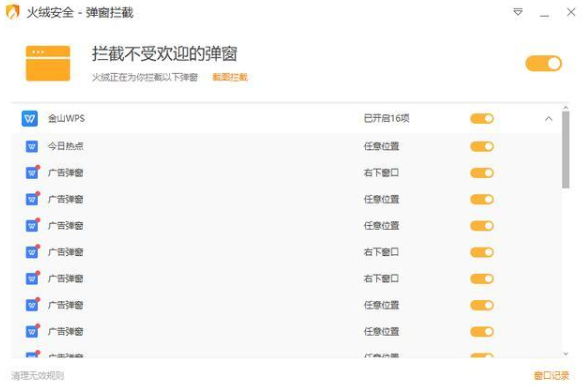The height and width of the screenshot is (385, 585).
Task: Disable the main popup blocking switch
Action: click(x=543, y=63)
